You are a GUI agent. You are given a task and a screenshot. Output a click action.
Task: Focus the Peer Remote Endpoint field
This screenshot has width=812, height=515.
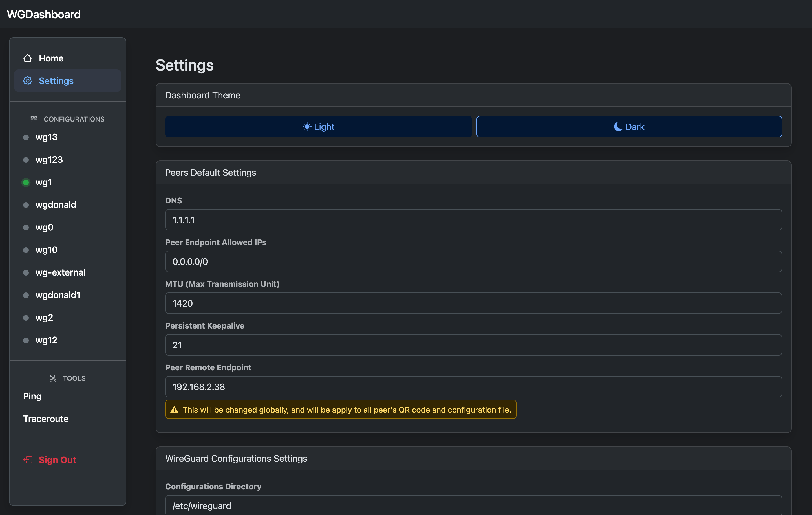click(x=473, y=387)
